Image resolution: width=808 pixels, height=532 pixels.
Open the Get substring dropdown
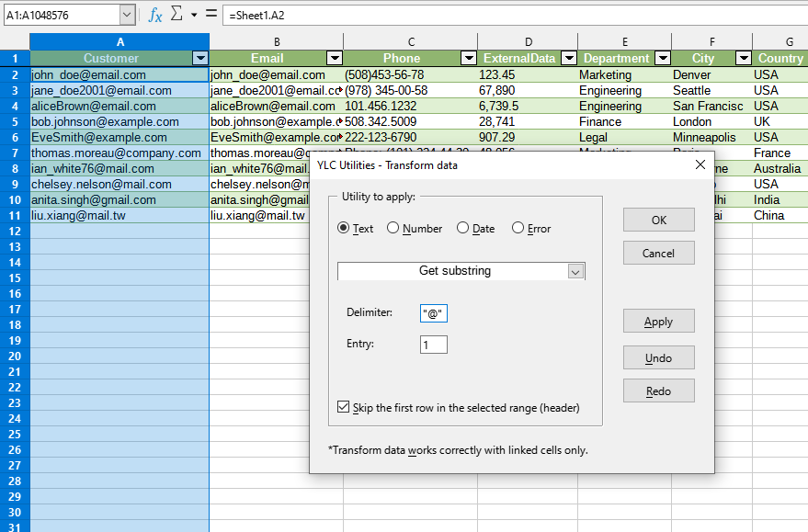(576, 272)
